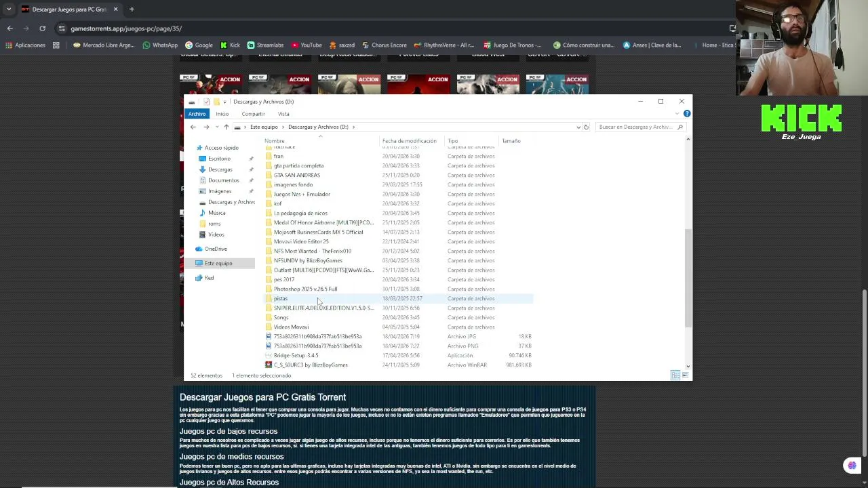868x488 pixels.
Task: Open the Compartir ribbon tab
Action: click(253, 114)
